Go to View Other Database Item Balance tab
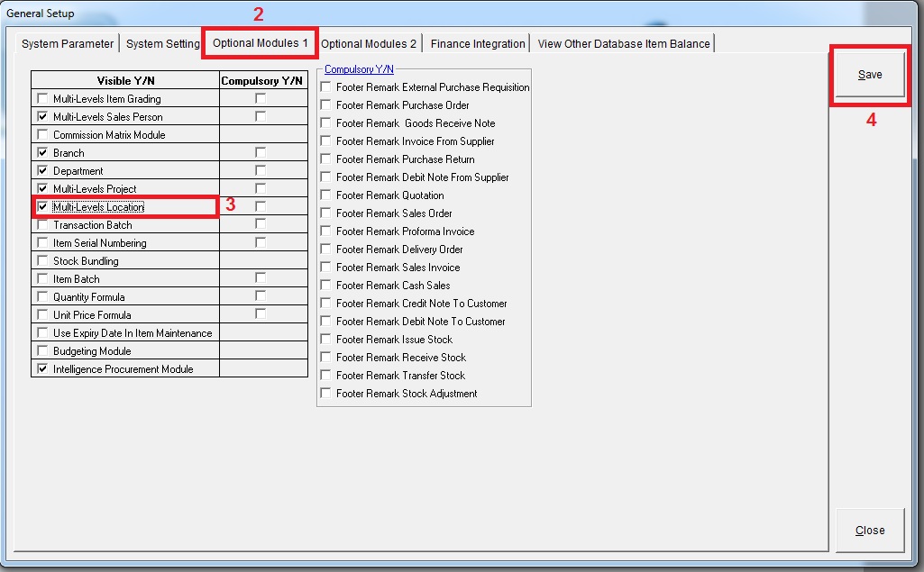The image size is (924, 572). [624, 44]
